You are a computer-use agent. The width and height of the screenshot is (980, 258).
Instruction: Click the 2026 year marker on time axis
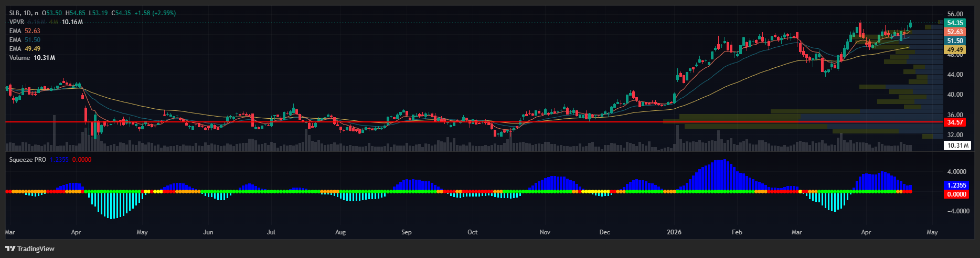pos(674,232)
